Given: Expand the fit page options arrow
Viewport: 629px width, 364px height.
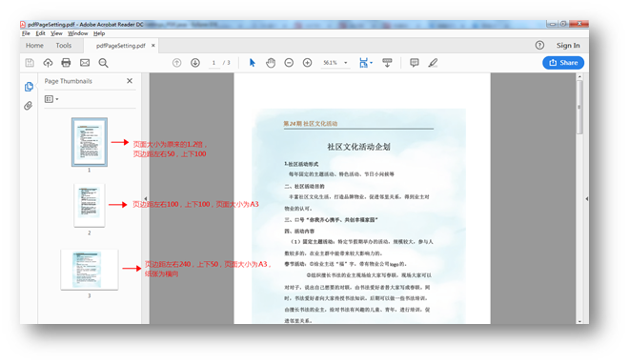Looking at the screenshot, I should tap(372, 63).
